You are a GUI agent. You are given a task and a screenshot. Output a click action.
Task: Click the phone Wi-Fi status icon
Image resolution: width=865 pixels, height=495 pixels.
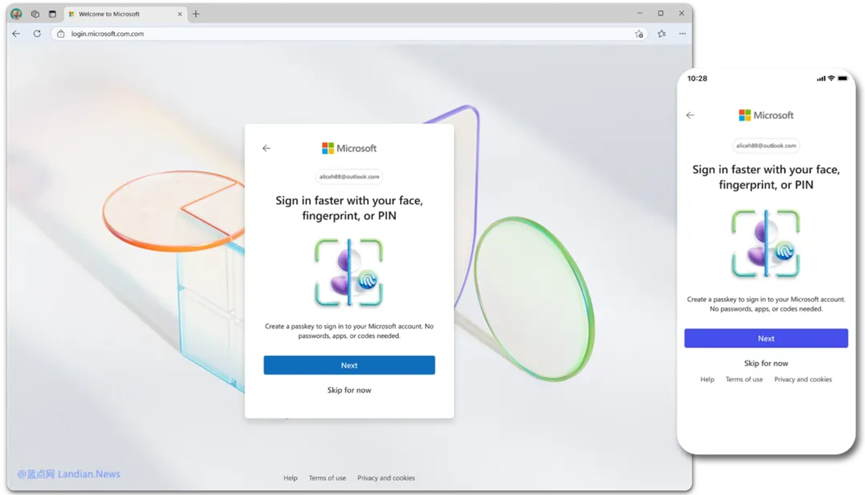click(x=831, y=78)
